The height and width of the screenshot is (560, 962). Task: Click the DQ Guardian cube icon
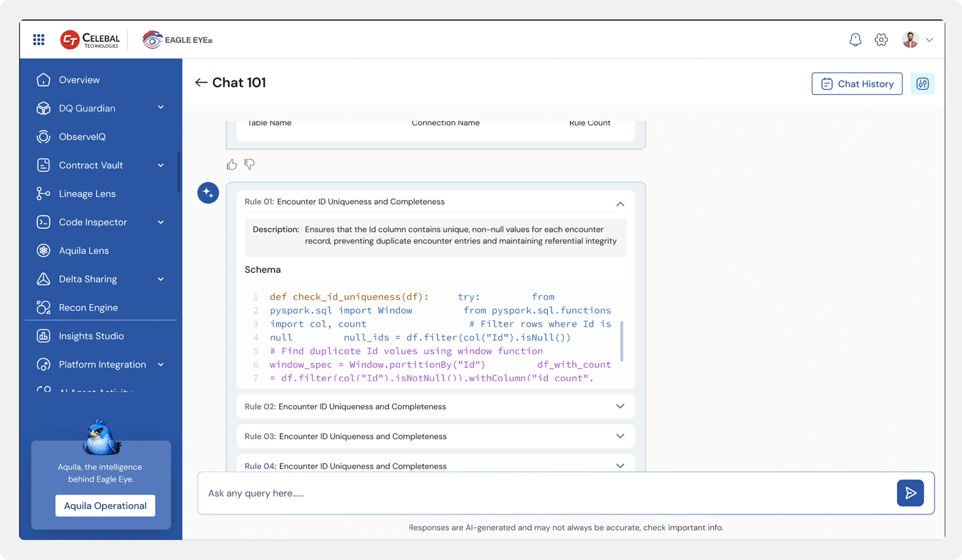(43, 108)
